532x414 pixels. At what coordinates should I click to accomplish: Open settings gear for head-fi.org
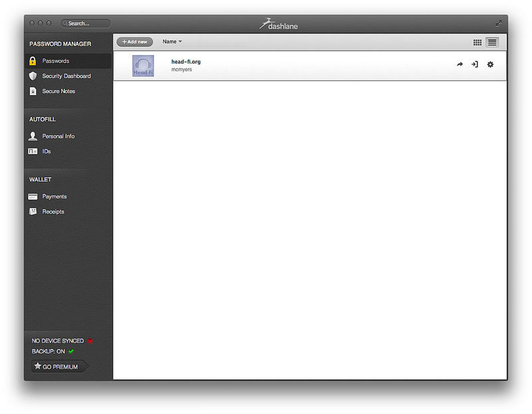(490, 64)
